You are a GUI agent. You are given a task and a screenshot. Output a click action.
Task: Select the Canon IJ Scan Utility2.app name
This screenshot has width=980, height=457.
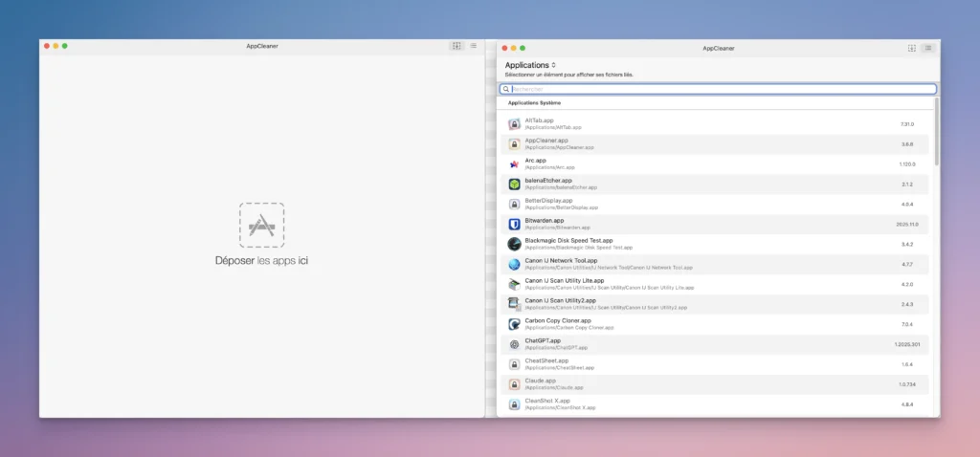coord(561,300)
